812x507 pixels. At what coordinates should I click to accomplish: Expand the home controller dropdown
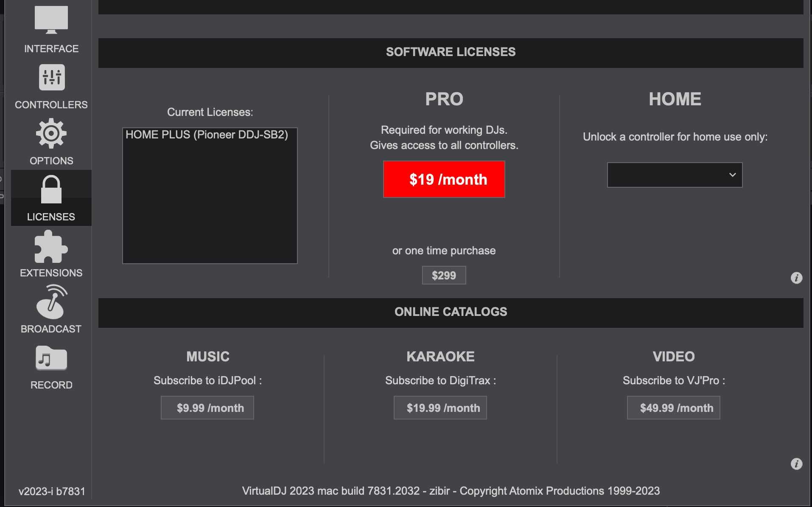675,175
